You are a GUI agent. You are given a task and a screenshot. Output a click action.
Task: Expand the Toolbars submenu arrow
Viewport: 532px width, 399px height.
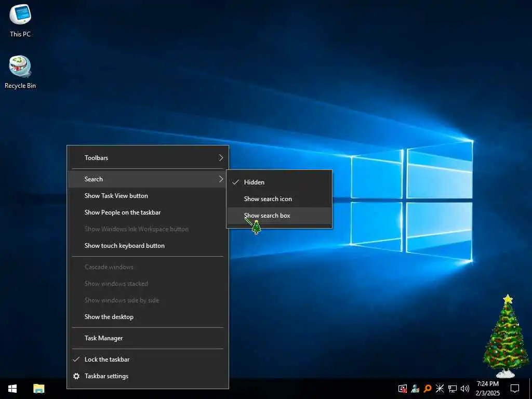point(221,158)
